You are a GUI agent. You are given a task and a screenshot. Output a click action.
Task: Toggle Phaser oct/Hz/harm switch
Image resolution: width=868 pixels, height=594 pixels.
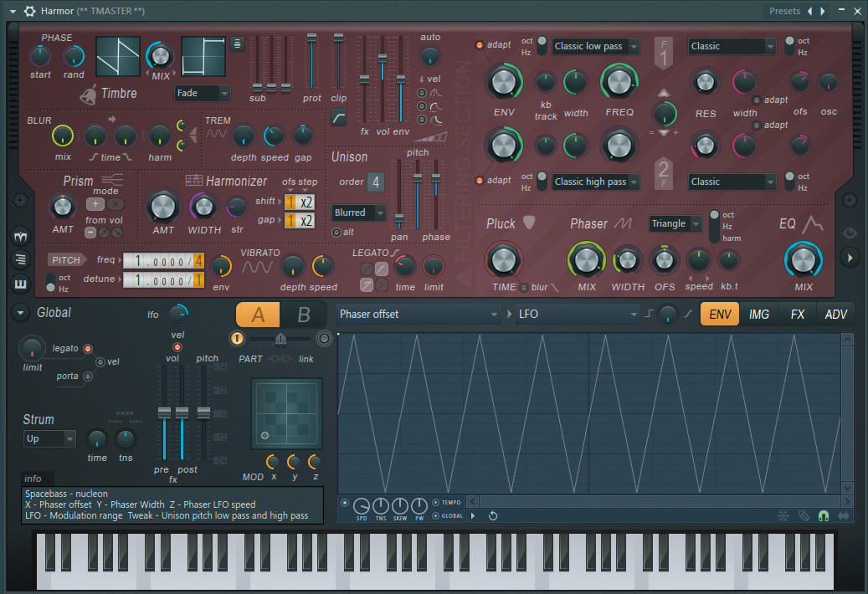point(715,226)
